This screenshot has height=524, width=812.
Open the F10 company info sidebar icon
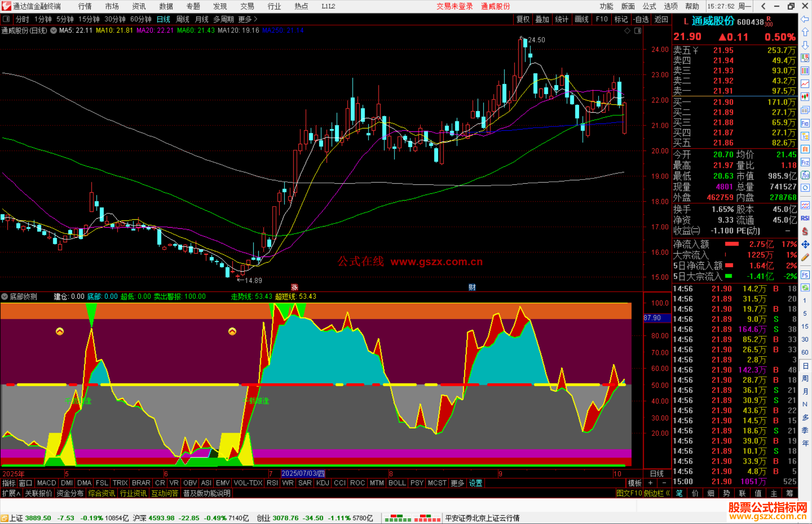[x=805, y=123]
